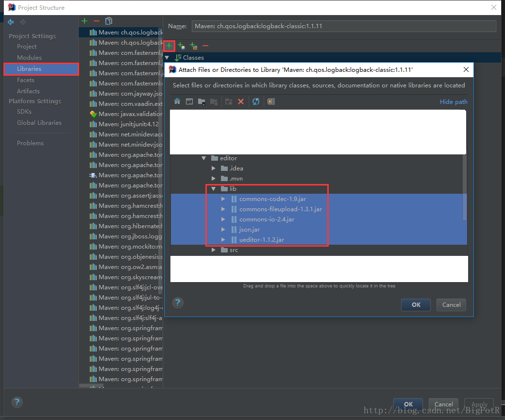This screenshot has width=505, height=420.
Task: Select Maven: org.jboss.logging library
Action: pos(121,236)
